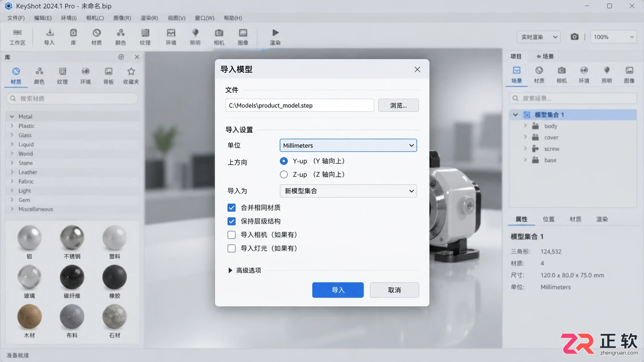The height and width of the screenshot is (362, 644).
Task: Open the 工作区 workspace toolbar icon
Action: 17,33
